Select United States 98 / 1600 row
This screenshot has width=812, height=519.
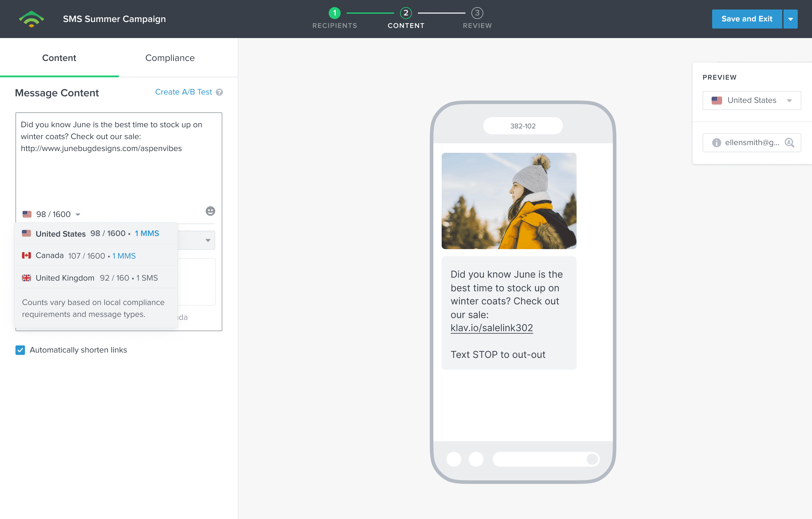coord(96,233)
